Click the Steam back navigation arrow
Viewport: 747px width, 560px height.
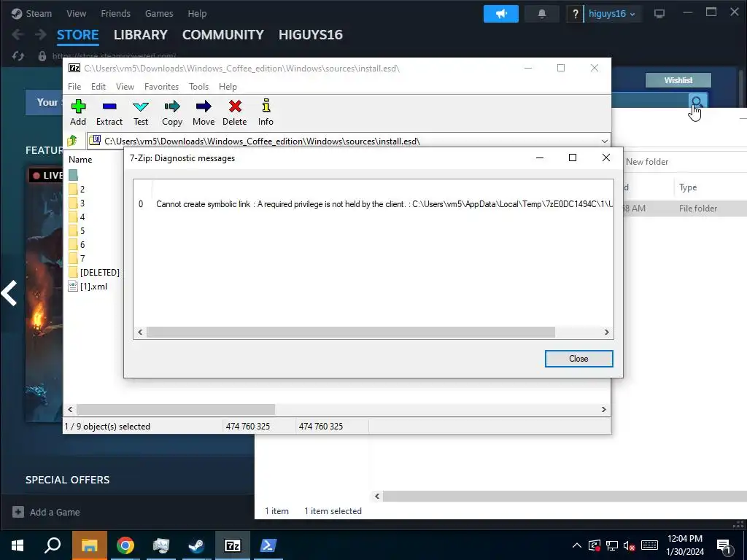pyautogui.click(x=18, y=34)
